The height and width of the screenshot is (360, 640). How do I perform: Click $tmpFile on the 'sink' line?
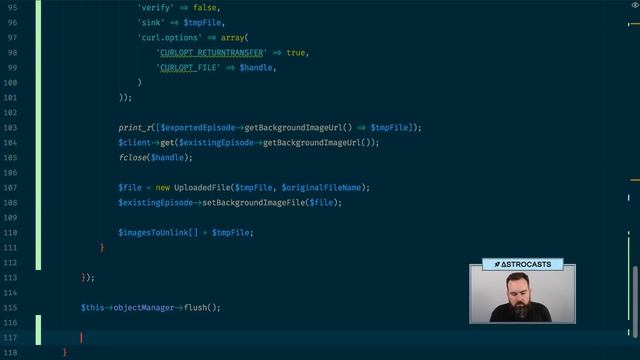202,22
